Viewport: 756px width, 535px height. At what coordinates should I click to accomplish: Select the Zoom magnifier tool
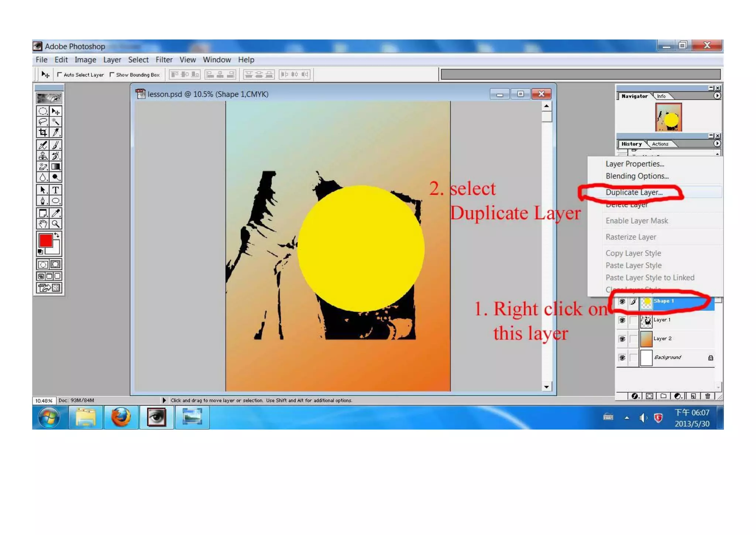56,224
